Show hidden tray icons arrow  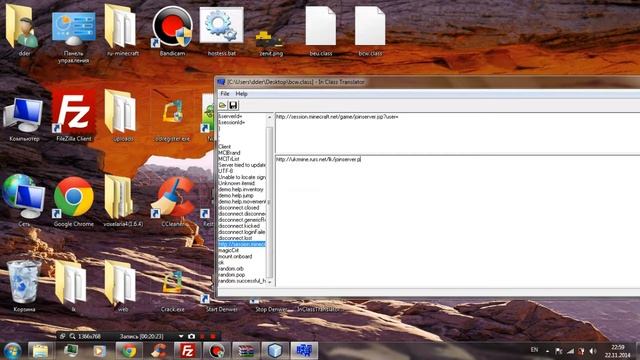click(547, 351)
